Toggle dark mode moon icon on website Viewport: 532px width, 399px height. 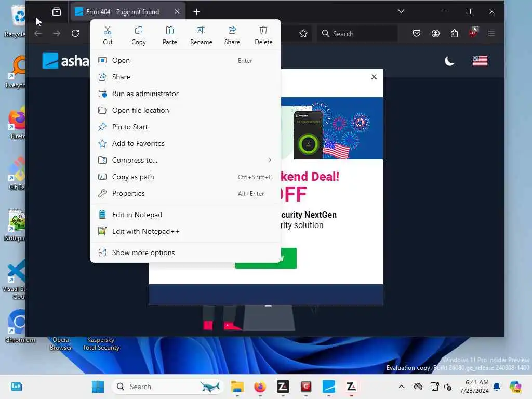point(449,61)
